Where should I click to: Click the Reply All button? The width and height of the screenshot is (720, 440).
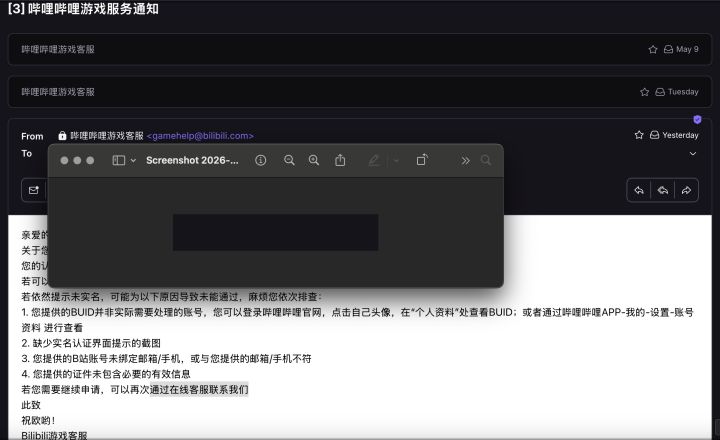point(663,190)
